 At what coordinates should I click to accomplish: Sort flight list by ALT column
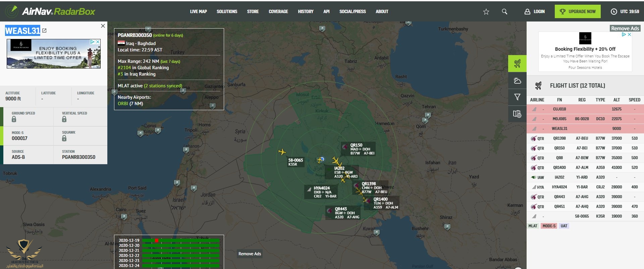click(616, 100)
